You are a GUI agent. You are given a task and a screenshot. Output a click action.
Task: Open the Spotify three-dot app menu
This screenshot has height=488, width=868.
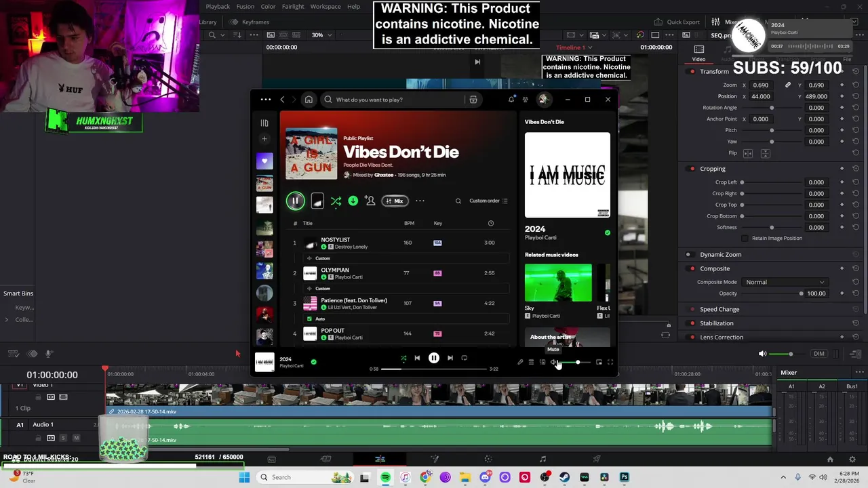click(x=266, y=100)
